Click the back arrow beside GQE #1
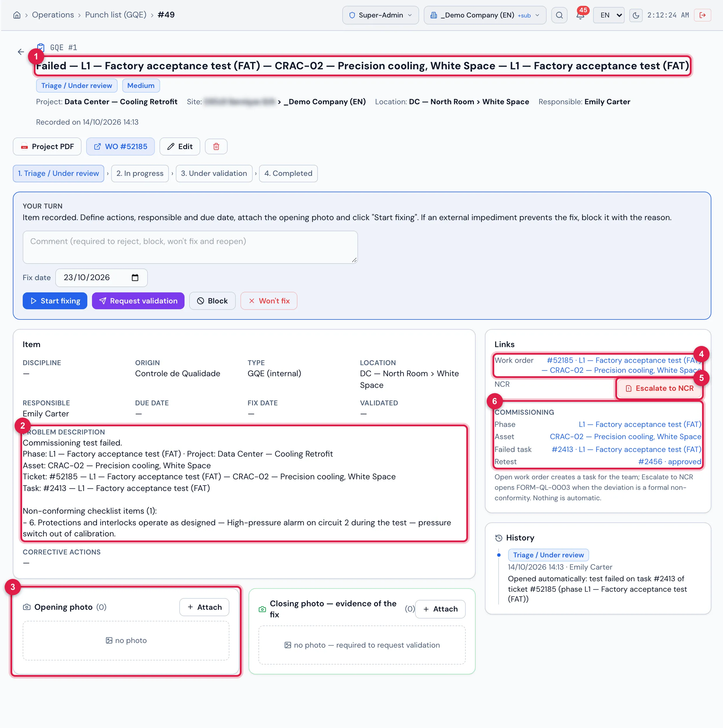 point(21,52)
